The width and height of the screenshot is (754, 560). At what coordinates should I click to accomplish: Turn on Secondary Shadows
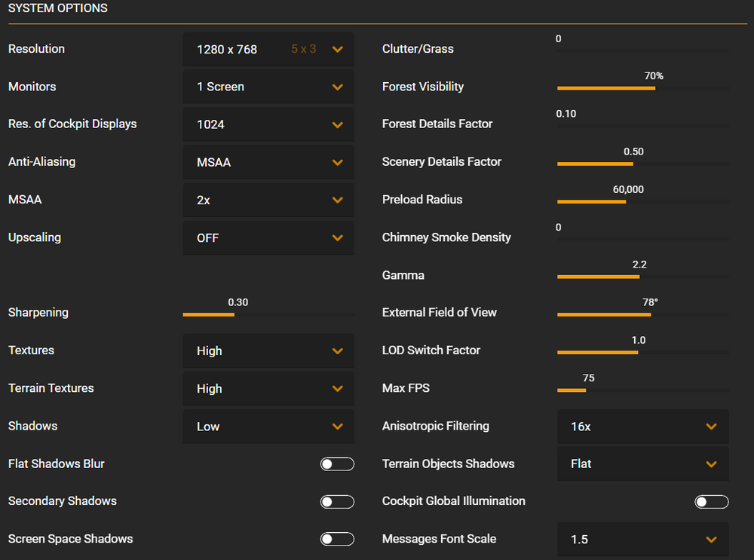coord(337,501)
